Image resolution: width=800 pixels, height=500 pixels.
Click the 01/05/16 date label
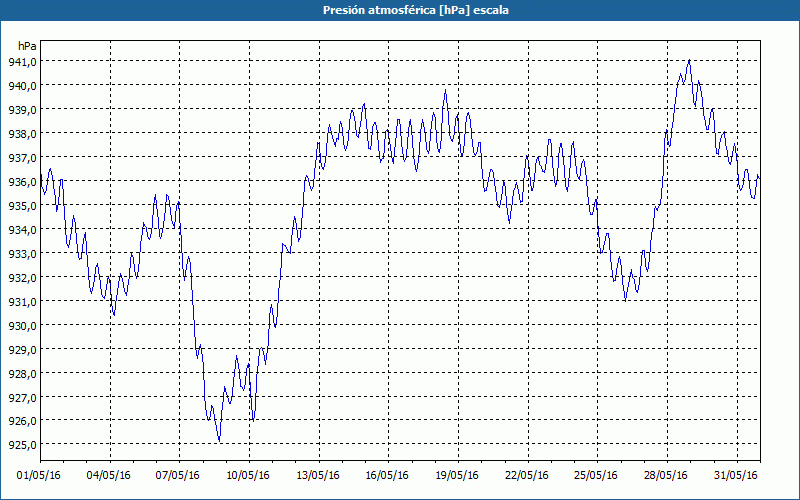(39, 476)
